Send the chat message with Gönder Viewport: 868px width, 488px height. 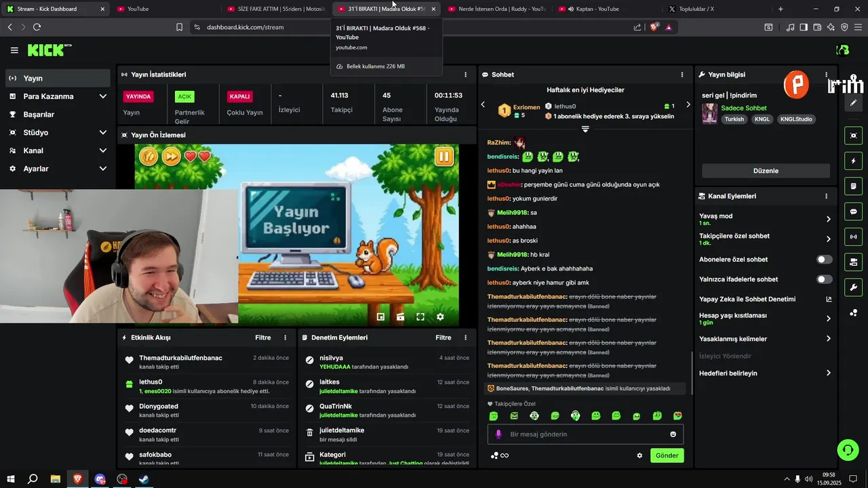click(667, 455)
